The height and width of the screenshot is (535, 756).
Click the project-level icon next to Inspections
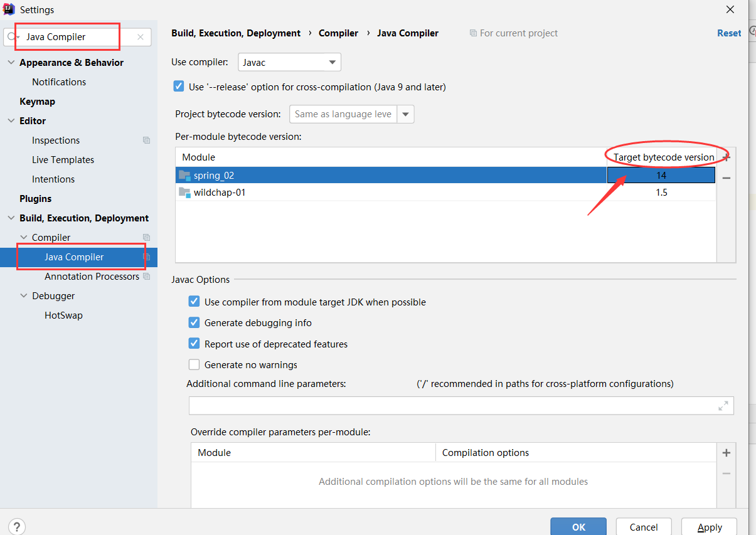click(146, 140)
